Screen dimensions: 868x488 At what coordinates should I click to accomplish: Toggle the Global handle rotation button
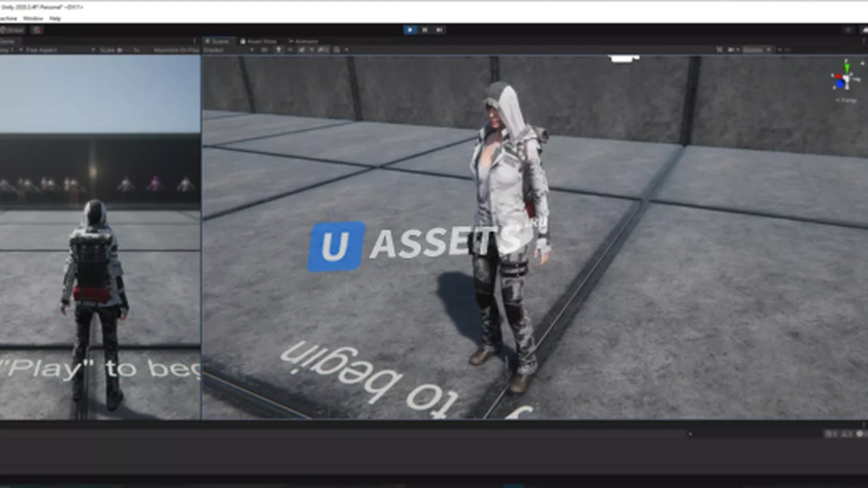(12, 30)
